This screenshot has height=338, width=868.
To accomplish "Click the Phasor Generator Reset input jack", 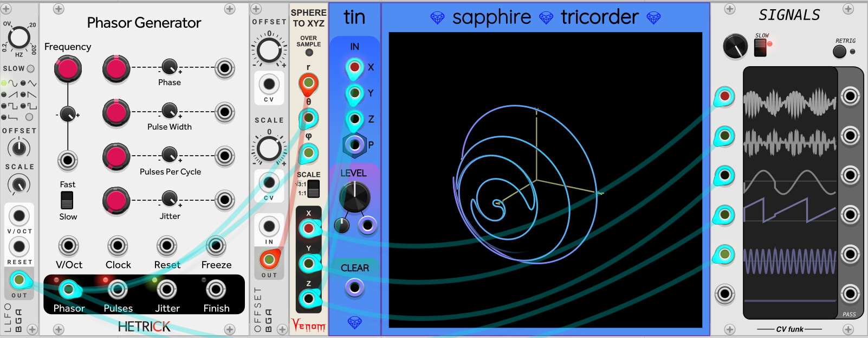I will coord(167,246).
